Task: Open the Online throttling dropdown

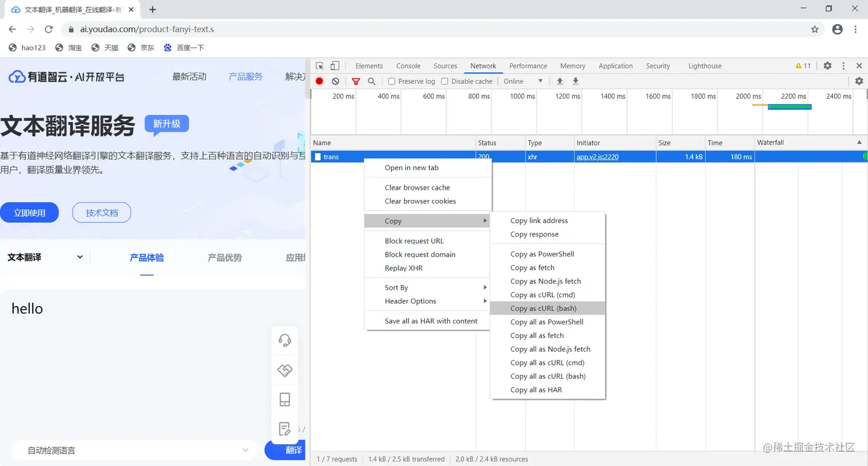Action: [x=523, y=82]
